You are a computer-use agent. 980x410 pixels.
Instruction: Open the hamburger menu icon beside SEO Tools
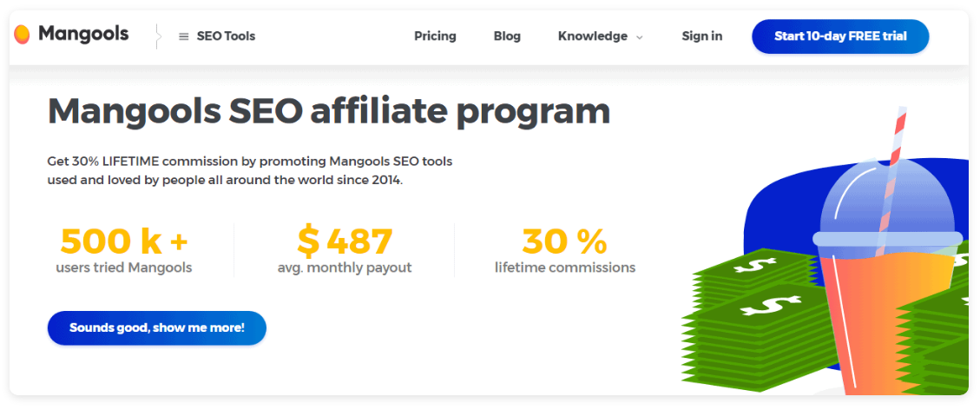[184, 36]
